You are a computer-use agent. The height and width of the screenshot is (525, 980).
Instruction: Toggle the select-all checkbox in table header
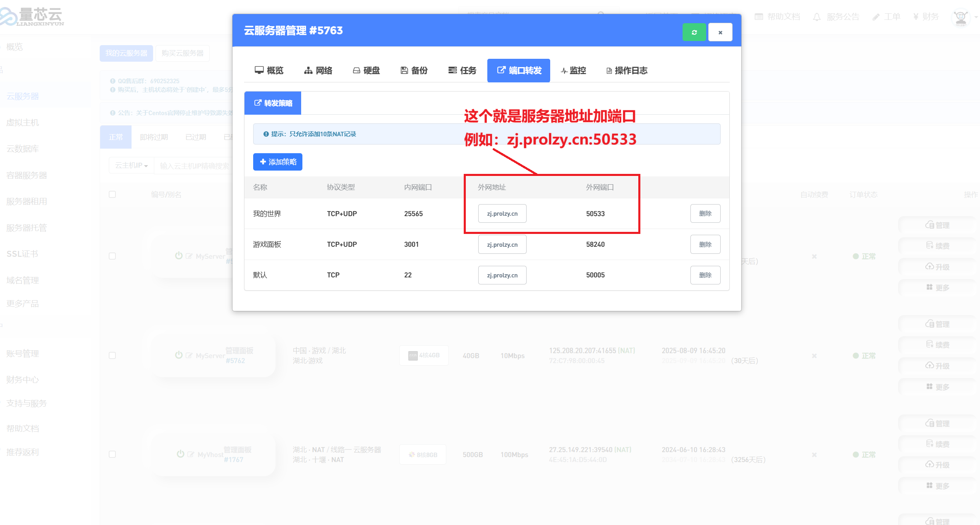(112, 194)
